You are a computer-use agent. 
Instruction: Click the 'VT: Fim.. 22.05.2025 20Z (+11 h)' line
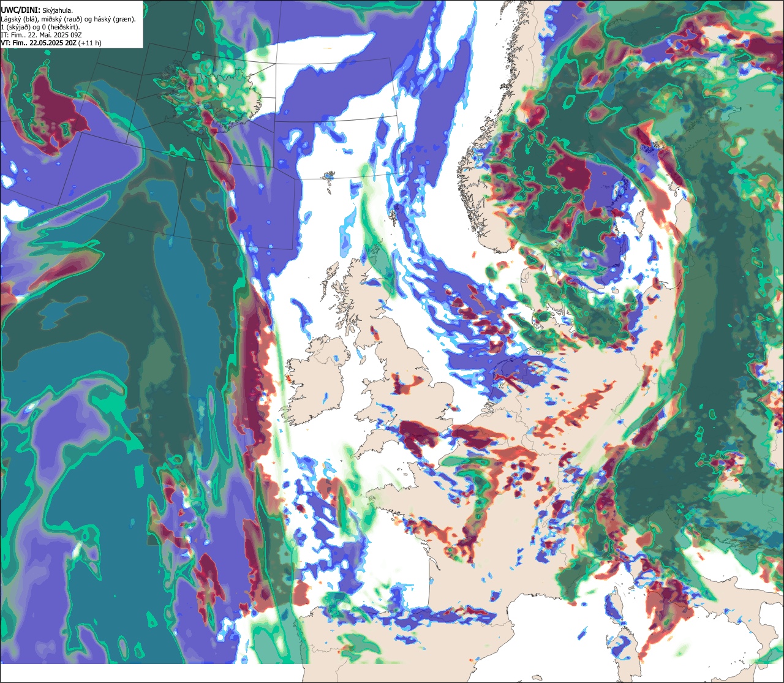(51, 43)
